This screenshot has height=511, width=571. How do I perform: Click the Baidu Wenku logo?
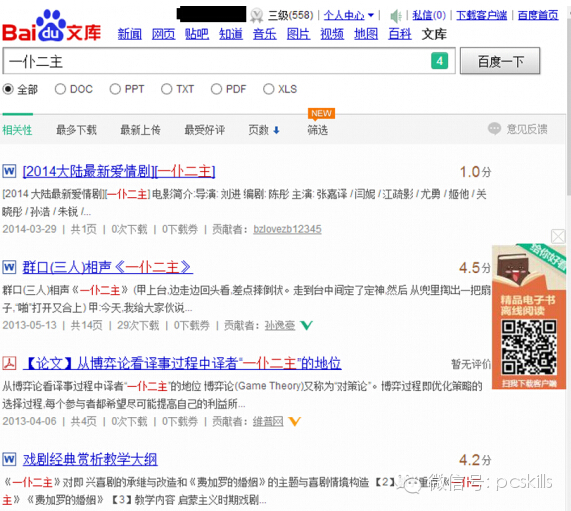51,26
